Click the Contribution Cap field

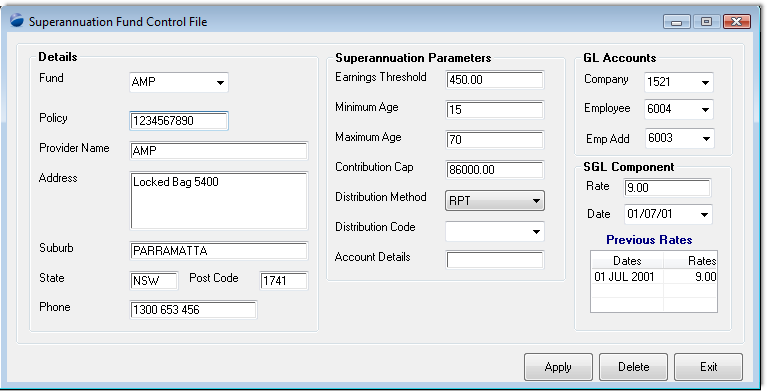coord(495,170)
